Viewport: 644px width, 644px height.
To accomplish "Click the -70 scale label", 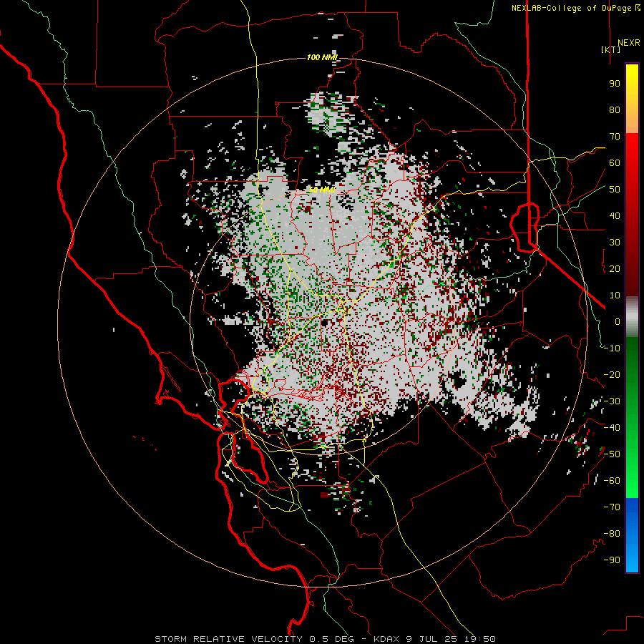I will point(612,507).
